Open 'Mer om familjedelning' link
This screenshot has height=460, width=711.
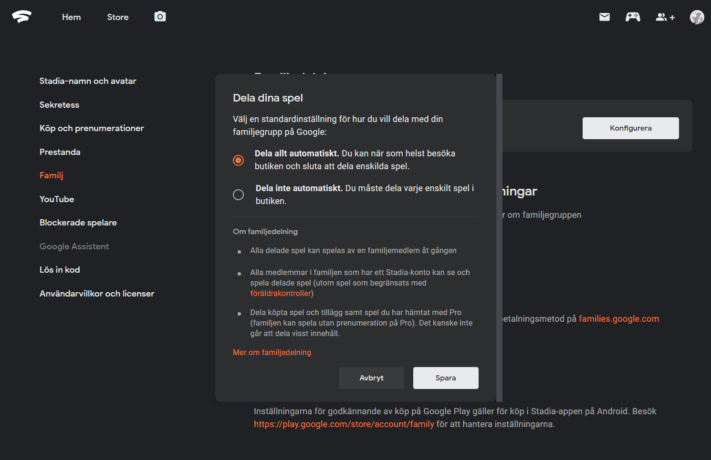pyautogui.click(x=272, y=352)
